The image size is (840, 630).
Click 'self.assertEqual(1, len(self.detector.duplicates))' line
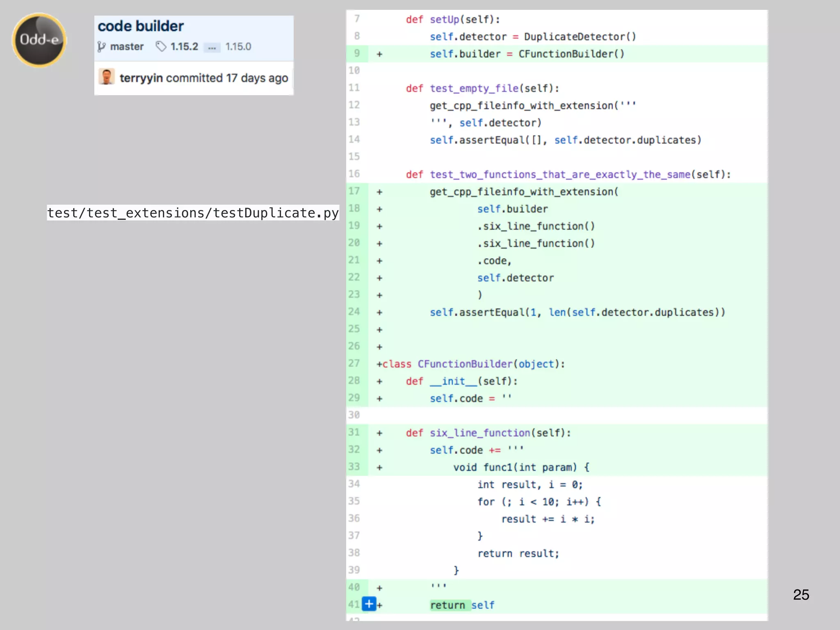coord(577,313)
